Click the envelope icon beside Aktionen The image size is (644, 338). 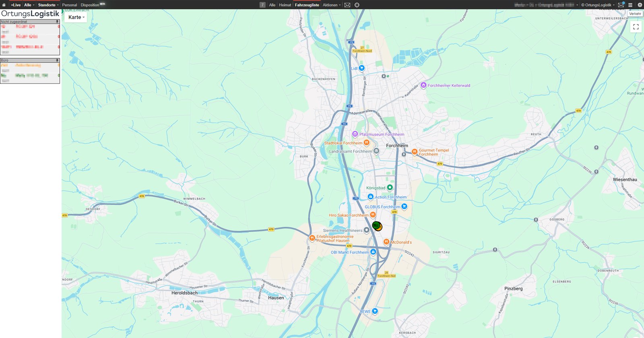click(347, 5)
